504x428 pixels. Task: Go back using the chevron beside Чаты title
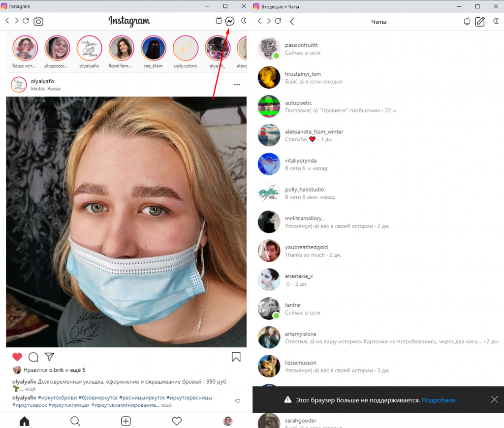coord(292,21)
